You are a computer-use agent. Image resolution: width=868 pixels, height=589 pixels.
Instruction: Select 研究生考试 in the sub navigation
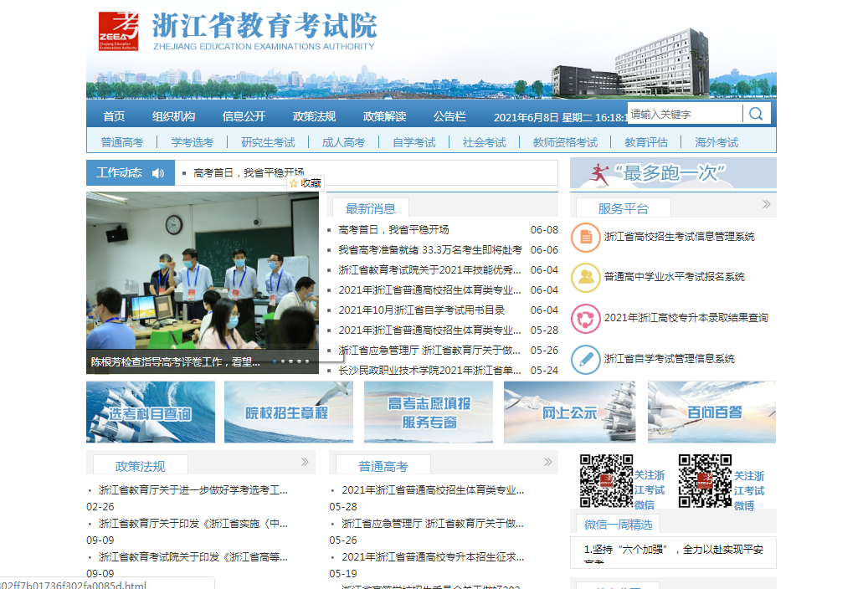[268, 142]
